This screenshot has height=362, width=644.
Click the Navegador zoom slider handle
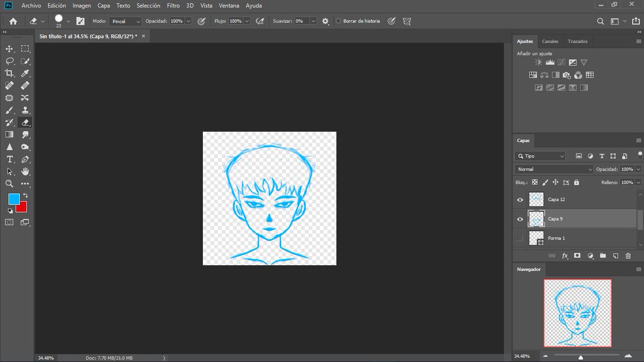(x=581, y=357)
